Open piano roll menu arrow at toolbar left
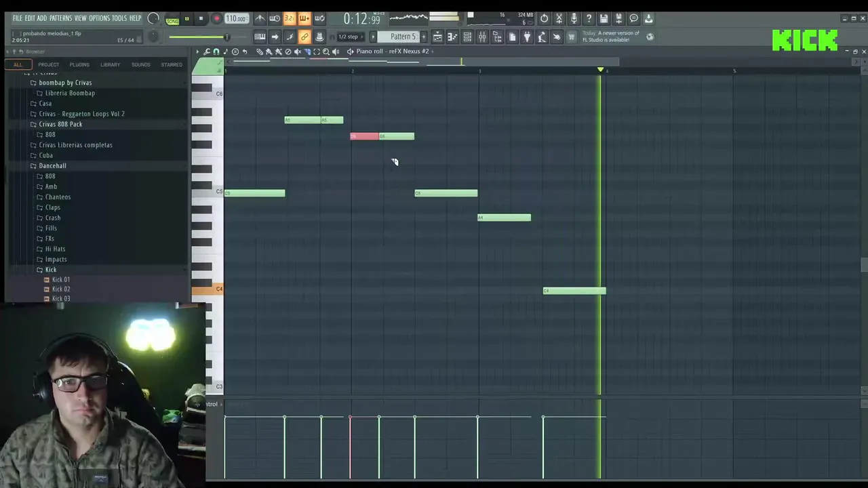The width and height of the screenshot is (868, 488). coord(197,52)
